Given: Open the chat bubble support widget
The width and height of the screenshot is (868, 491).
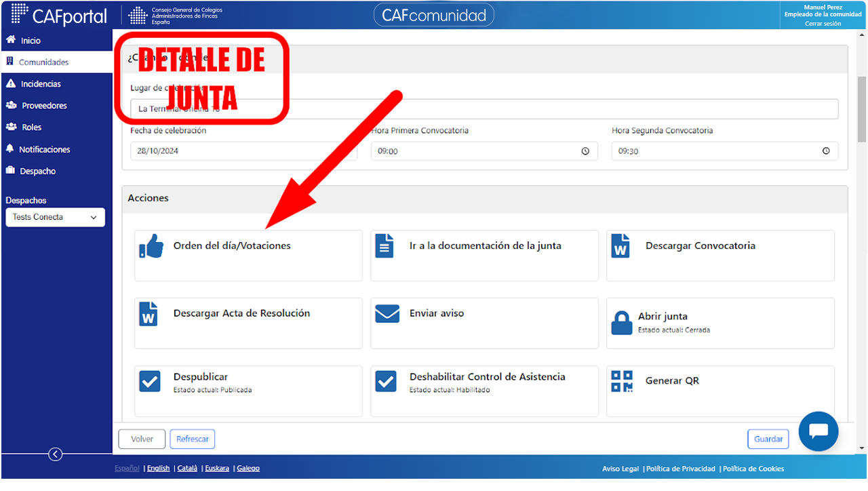Looking at the screenshot, I should (x=818, y=431).
